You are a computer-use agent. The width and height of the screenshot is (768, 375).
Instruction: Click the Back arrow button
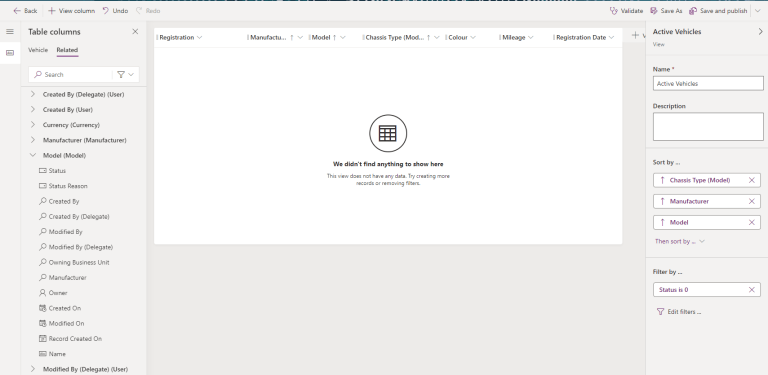25,11
